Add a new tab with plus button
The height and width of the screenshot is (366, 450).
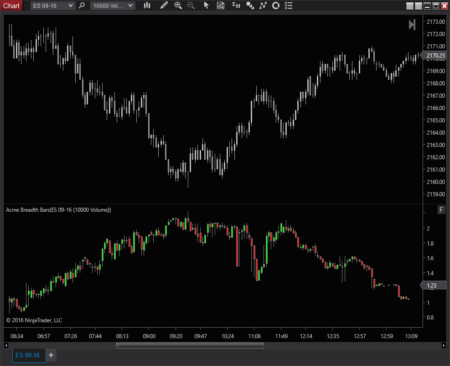(51, 355)
